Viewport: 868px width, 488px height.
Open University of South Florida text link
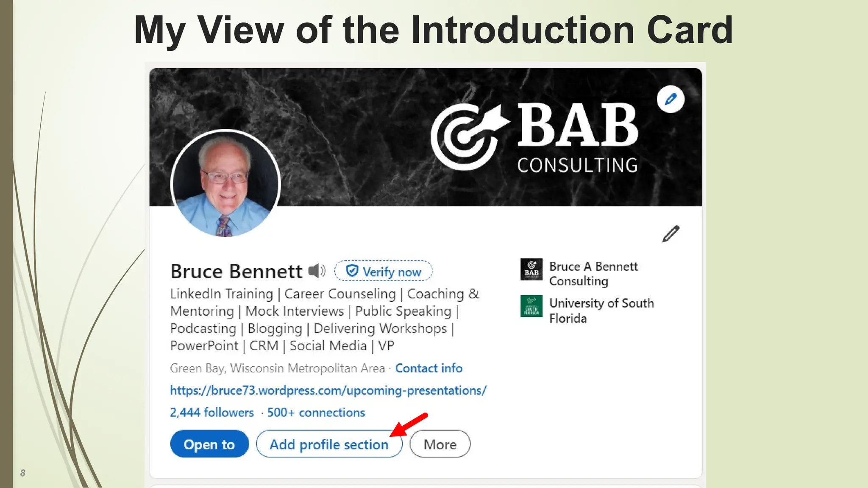[x=601, y=310]
